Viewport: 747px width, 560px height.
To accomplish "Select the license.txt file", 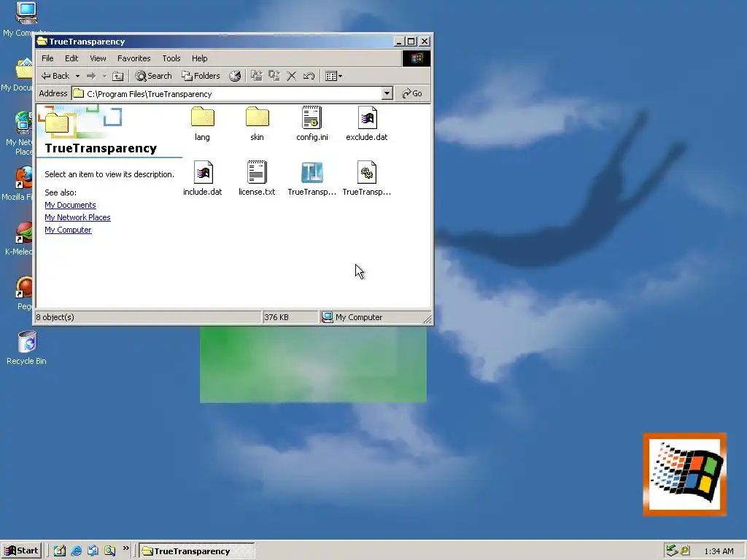I will (257, 179).
